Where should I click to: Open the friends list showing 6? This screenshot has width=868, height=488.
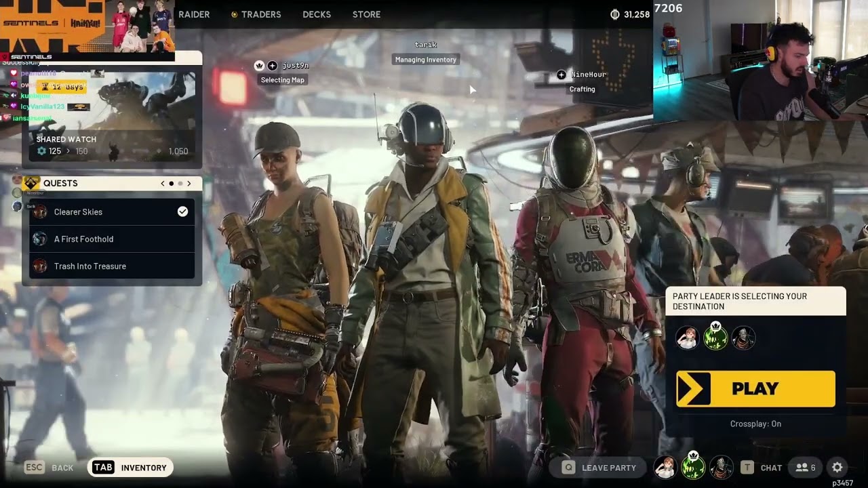(x=806, y=468)
